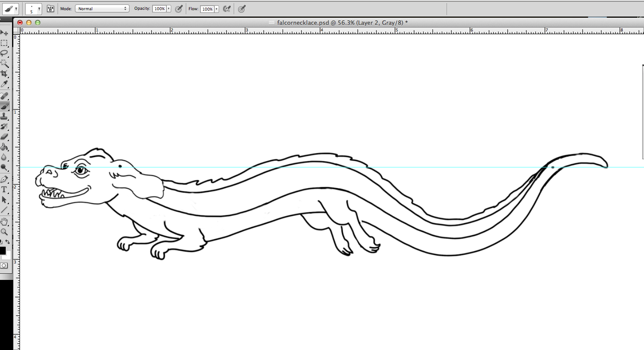The height and width of the screenshot is (350, 644).
Task: Select the Pen tool
Action: tap(4, 179)
